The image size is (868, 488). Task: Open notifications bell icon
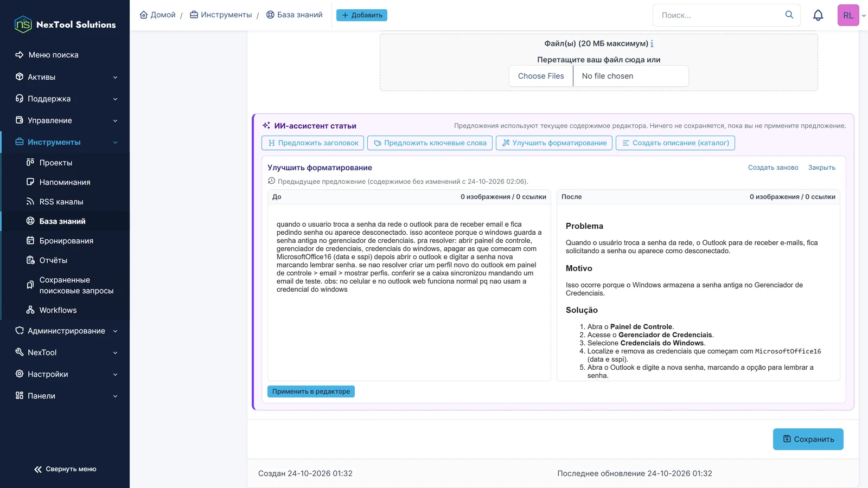(x=818, y=15)
